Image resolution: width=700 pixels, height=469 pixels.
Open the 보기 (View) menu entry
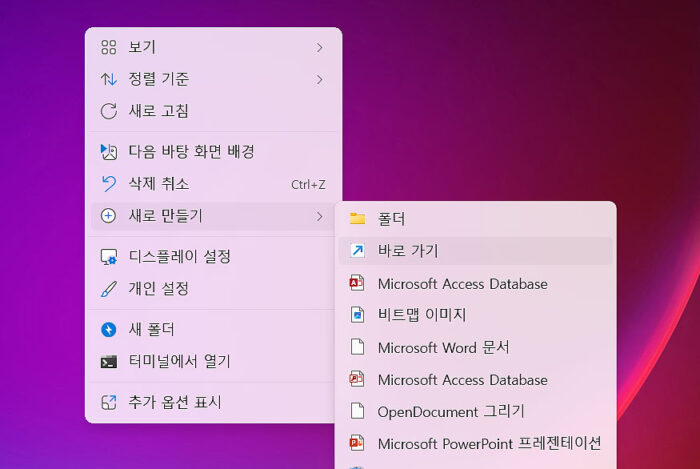[213, 47]
